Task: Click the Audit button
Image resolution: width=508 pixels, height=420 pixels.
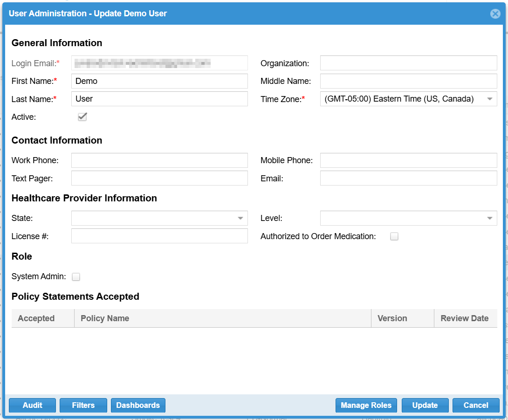Action: (x=32, y=405)
